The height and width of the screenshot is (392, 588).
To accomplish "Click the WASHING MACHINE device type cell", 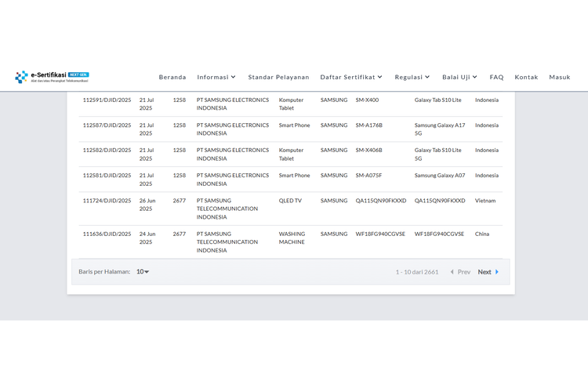I will (x=292, y=238).
